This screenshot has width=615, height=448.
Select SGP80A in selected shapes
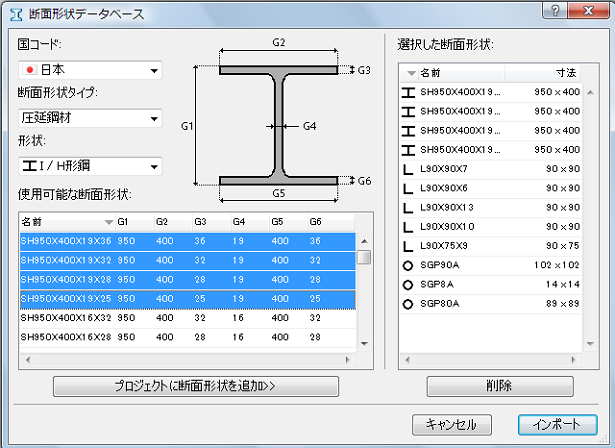491,304
